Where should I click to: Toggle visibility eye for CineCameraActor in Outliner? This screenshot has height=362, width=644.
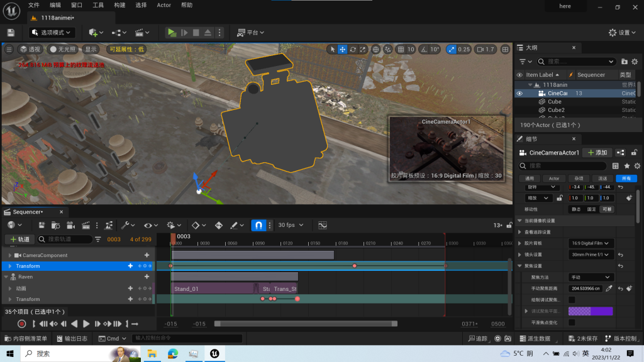pyautogui.click(x=519, y=93)
